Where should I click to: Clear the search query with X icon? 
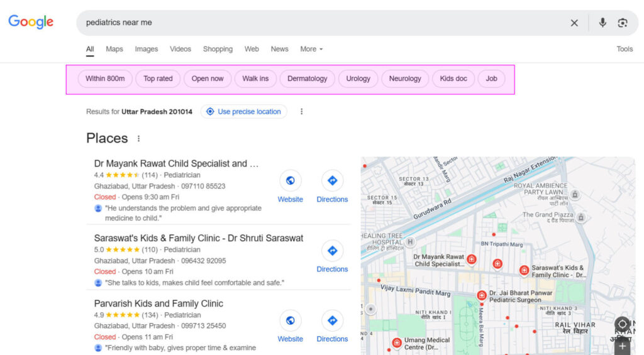pos(574,23)
